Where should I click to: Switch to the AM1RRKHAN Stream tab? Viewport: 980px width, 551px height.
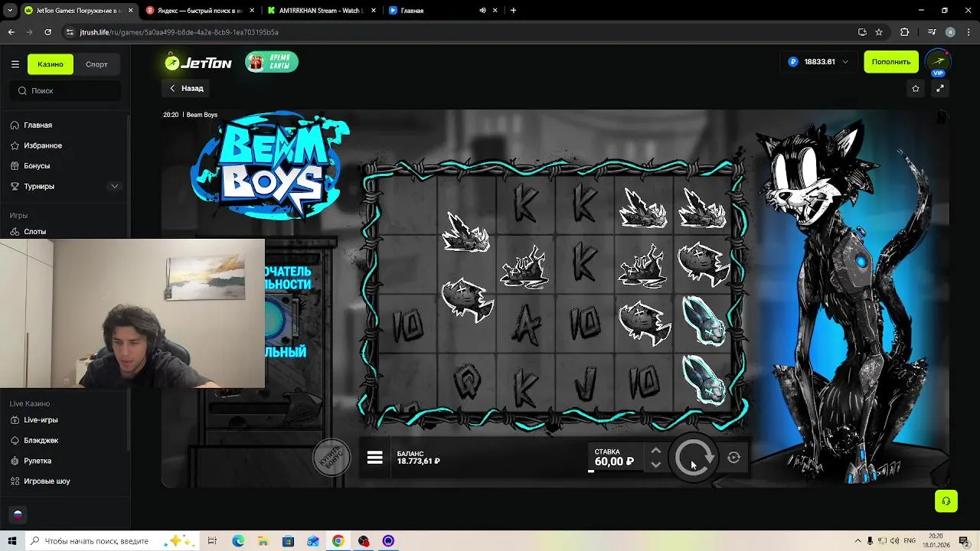pyautogui.click(x=320, y=11)
